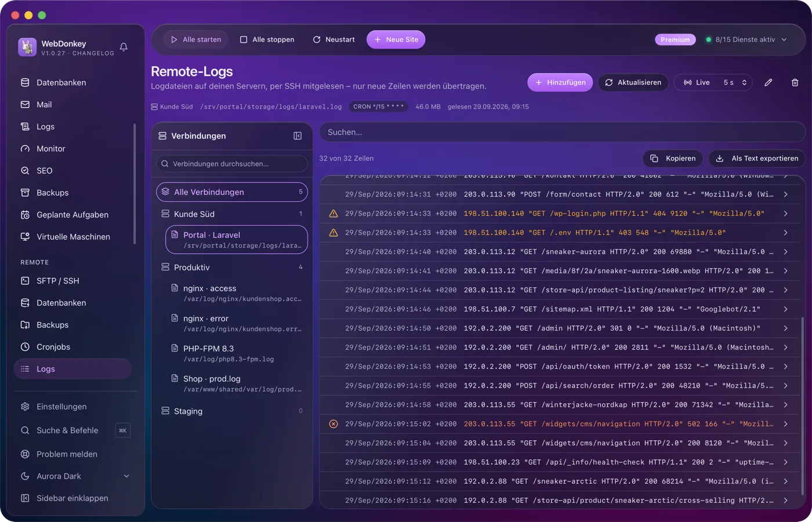Select nginx · error log

pos(237,323)
